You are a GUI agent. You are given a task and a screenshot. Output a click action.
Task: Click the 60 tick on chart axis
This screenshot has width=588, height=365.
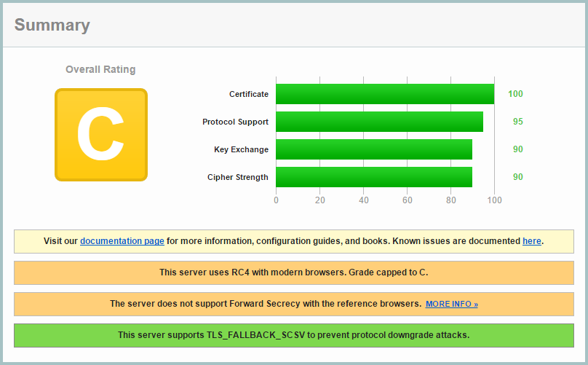coord(408,200)
